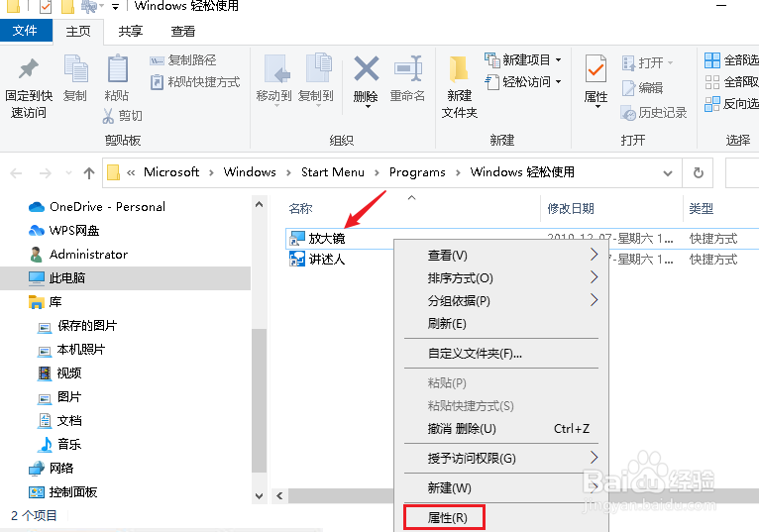Click History (历史记录) ribbon button
This screenshot has width=759, height=532.
pyautogui.click(x=654, y=113)
